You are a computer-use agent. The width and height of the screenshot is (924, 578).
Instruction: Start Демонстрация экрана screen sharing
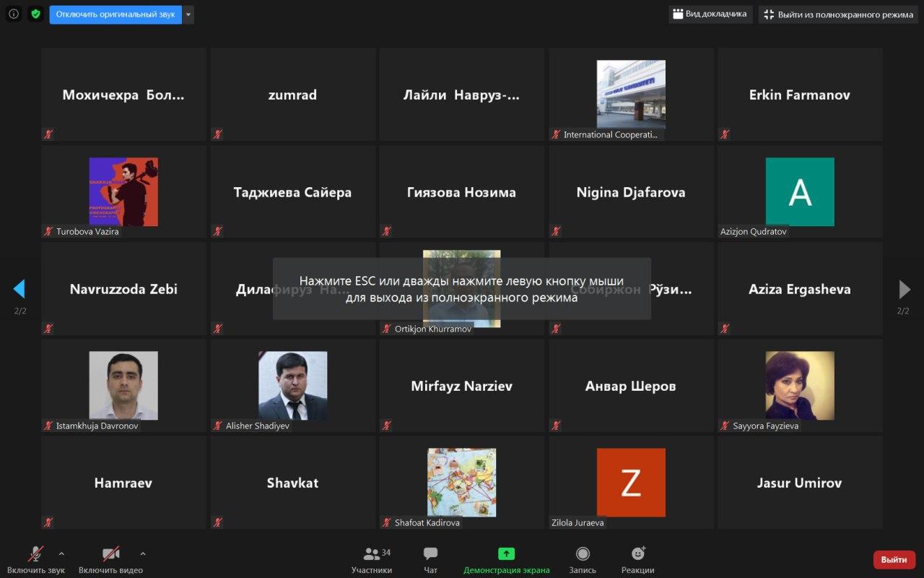506,561
